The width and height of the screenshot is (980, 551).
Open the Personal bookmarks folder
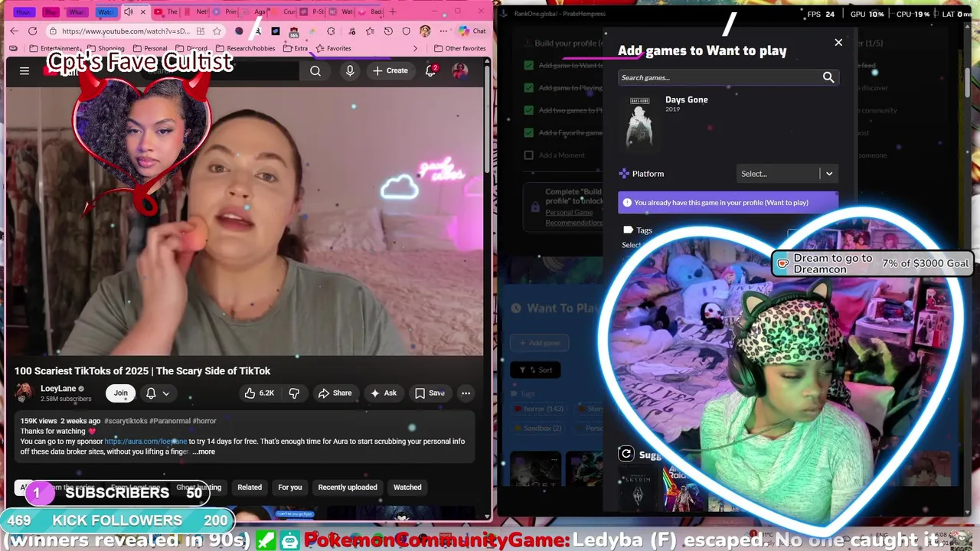pyautogui.click(x=150, y=48)
